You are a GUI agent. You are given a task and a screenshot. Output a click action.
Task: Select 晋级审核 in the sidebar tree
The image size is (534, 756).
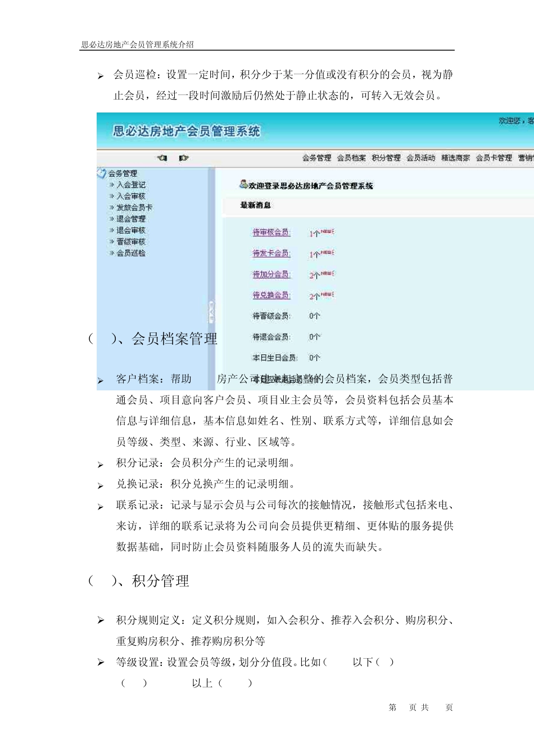(131, 241)
